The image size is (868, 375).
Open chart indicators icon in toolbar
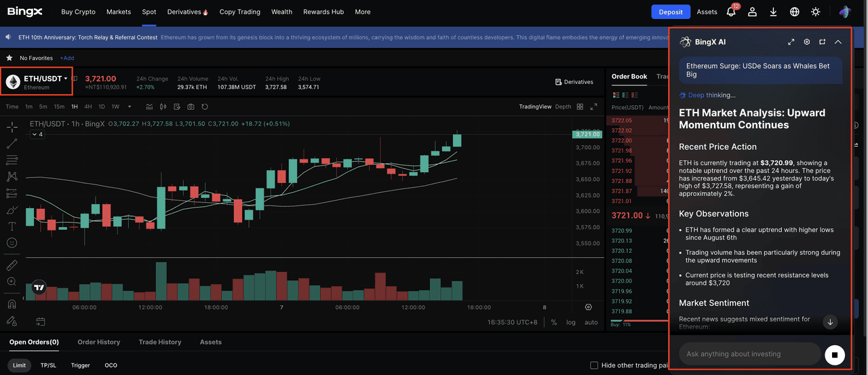pos(149,106)
